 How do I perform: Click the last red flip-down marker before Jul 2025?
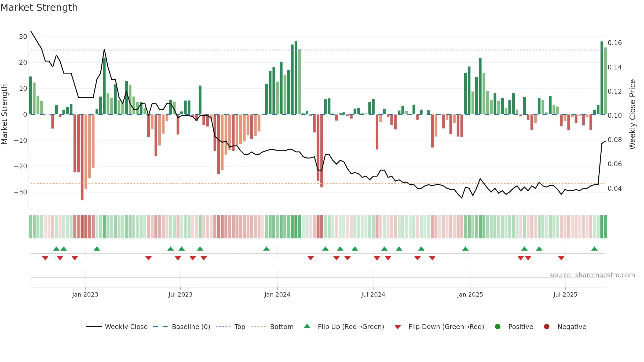click(561, 258)
